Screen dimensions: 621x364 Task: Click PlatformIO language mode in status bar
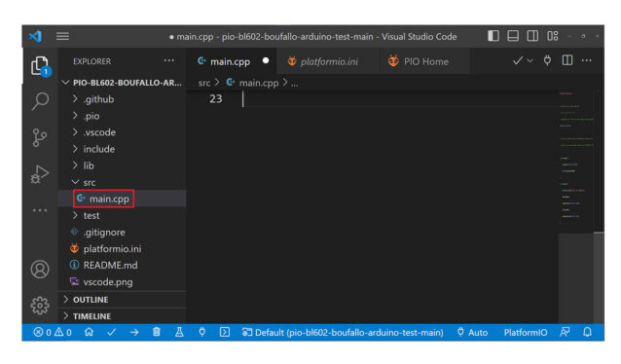coord(526,333)
